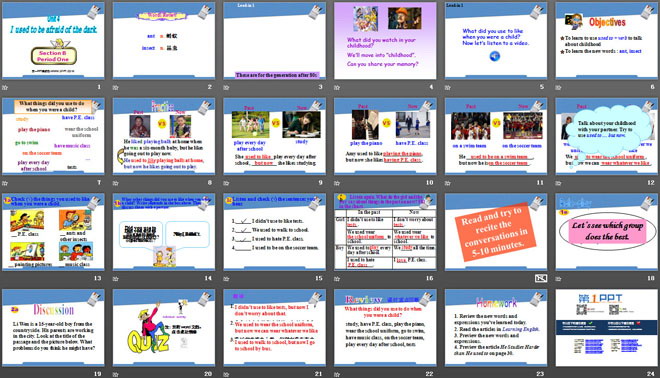Click the animation star icon under slide 2
This screenshot has height=378, width=660.
pyautogui.click(x=115, y=88)
